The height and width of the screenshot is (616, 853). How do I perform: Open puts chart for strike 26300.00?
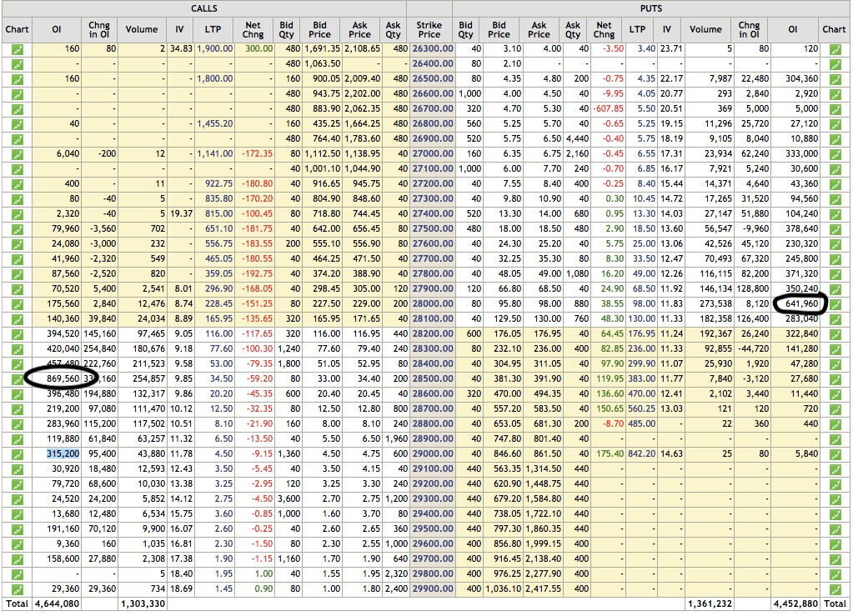[x=835, y=49]
